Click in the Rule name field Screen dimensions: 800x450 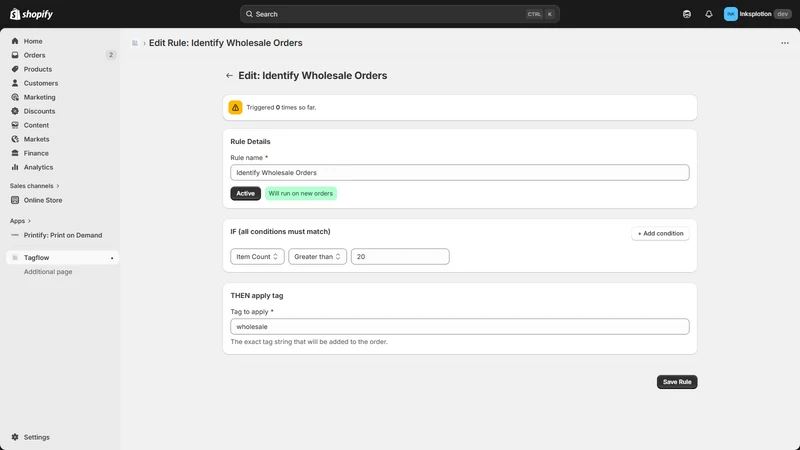pos(460,172)
